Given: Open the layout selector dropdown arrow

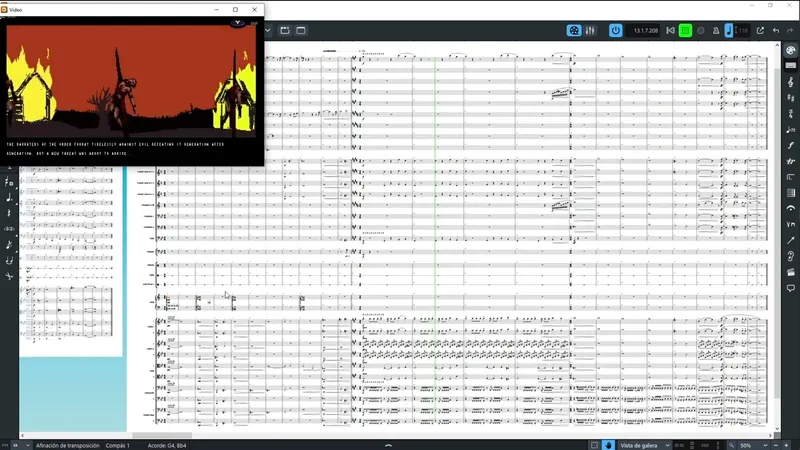Looking at the screenshot, I should 267,31.
